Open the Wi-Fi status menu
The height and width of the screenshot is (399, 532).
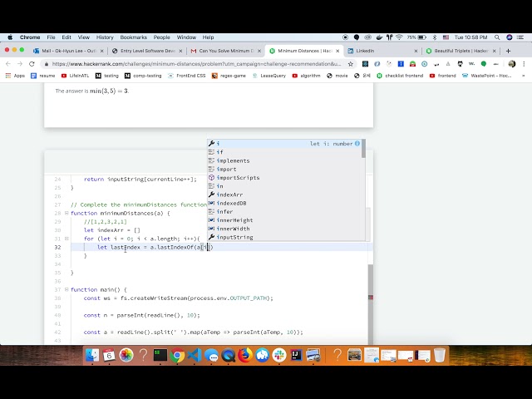[x=399, y=37]
